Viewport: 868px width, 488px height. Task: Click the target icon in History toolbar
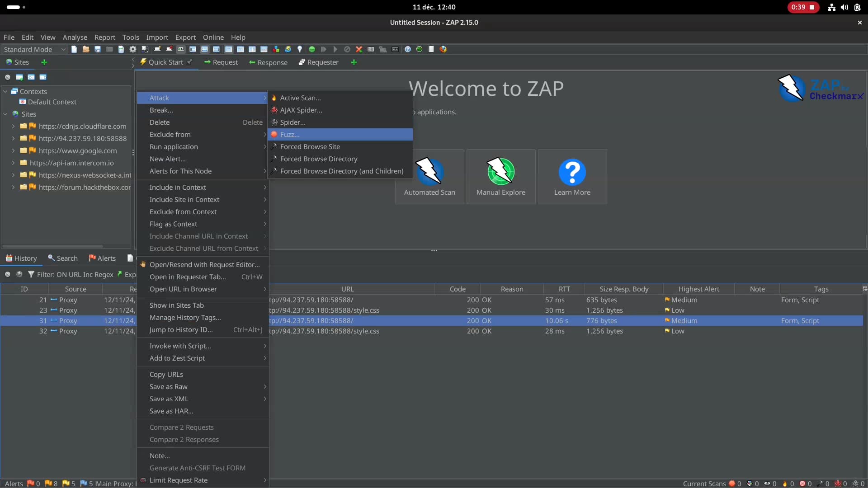point(8,274)
